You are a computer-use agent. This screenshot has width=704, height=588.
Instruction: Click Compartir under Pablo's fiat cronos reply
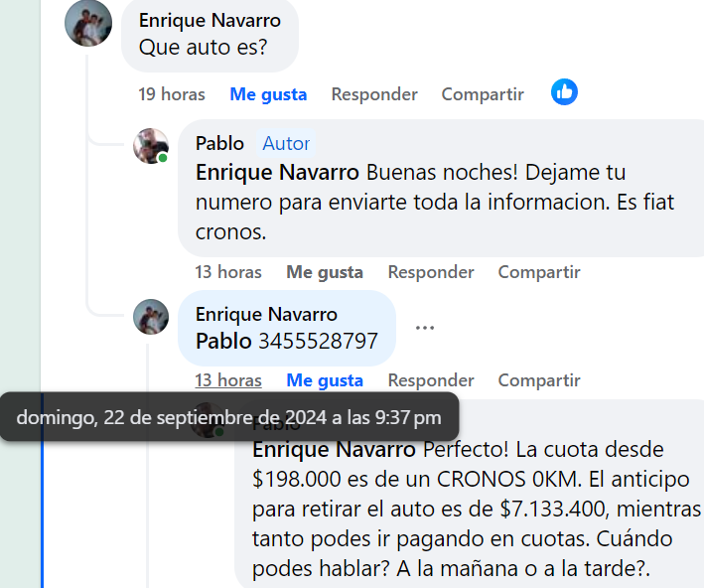tap(539, 272)
